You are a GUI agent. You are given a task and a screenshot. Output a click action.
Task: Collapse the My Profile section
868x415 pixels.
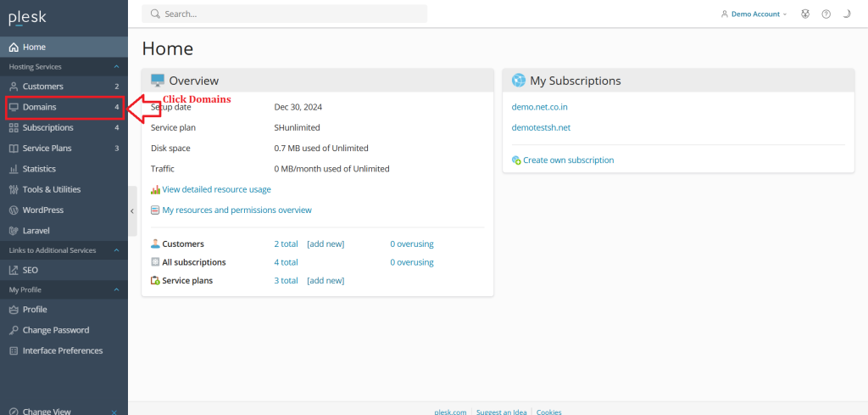point(116,289)
